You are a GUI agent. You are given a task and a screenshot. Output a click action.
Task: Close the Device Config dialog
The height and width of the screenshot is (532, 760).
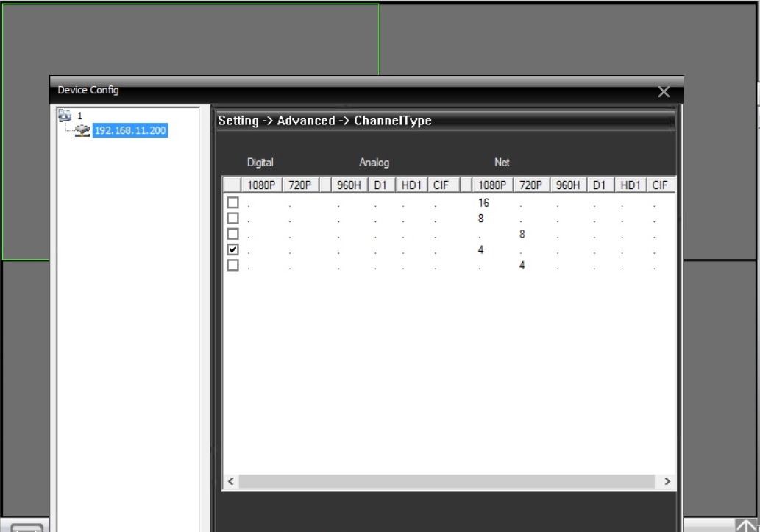click(664, 92)
